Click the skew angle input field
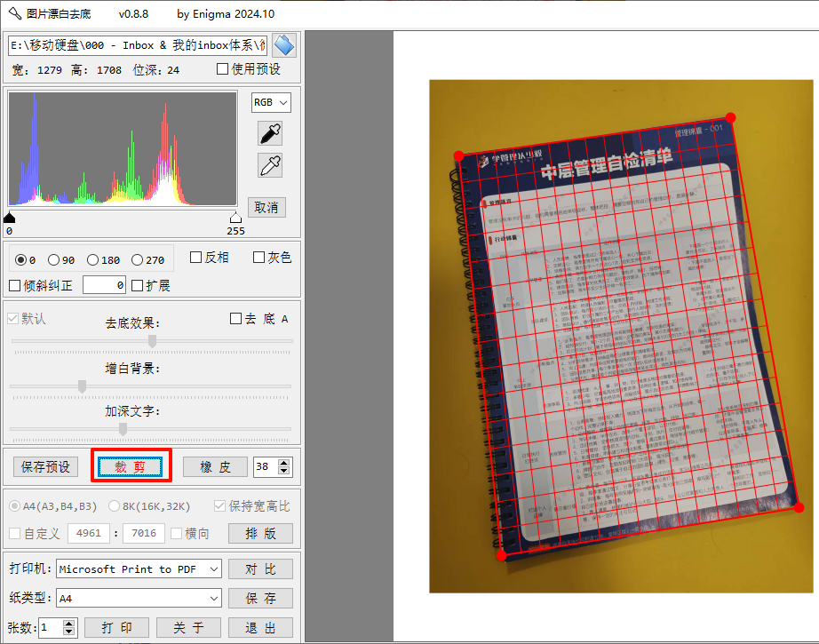Viewport: 819px width, 644px height. (104, 284)
